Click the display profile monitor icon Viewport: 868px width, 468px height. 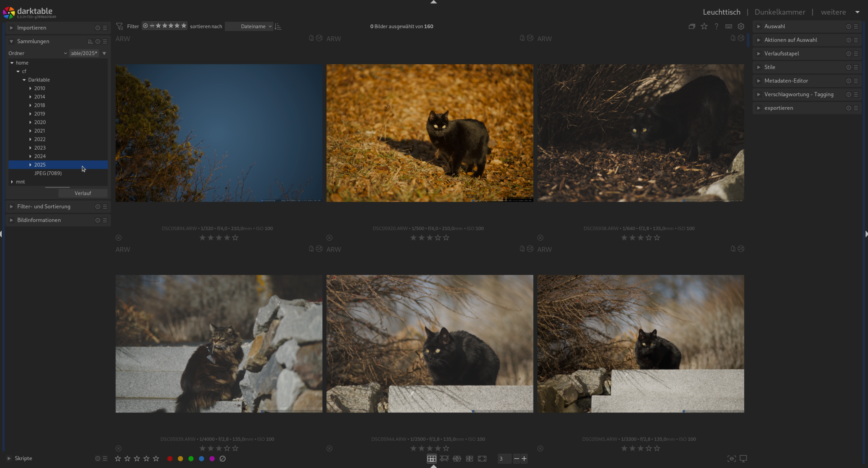pos(743,458)
